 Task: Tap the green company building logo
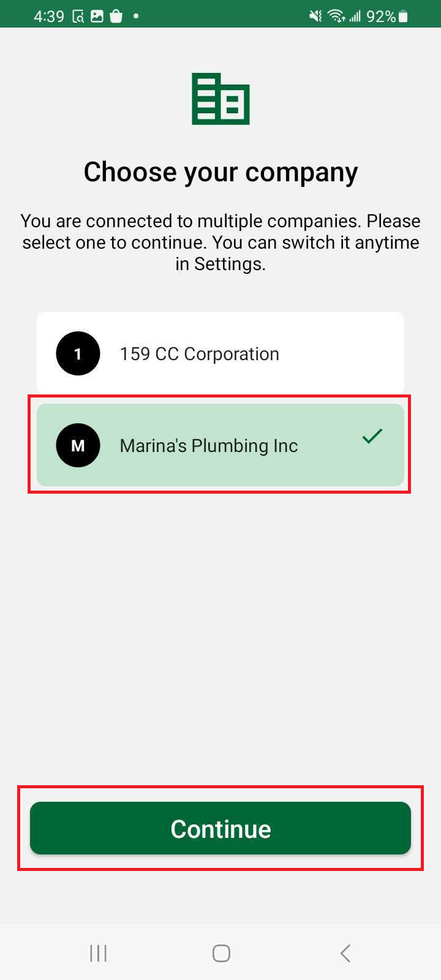pos(221,99)
